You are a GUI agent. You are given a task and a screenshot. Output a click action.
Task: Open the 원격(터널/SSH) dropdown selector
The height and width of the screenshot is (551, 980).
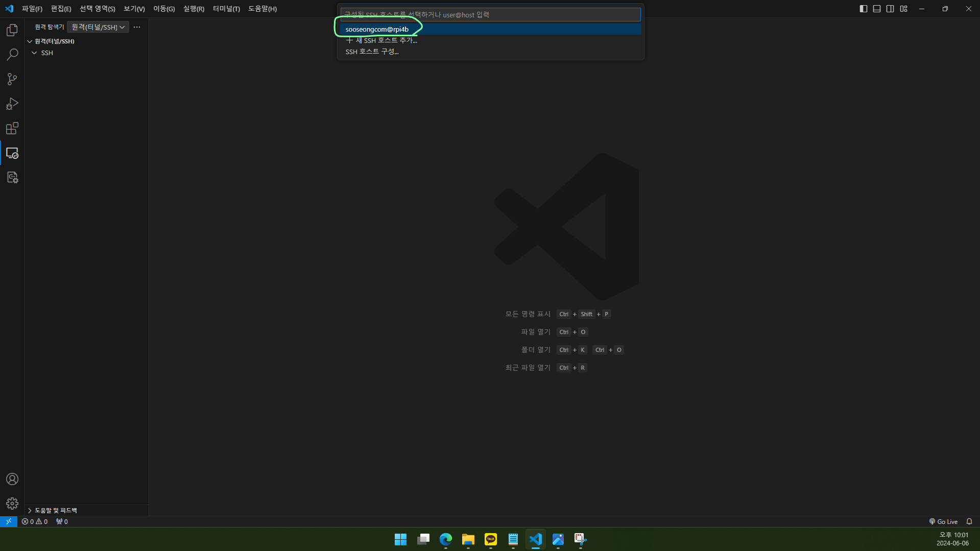coord(98,27)
